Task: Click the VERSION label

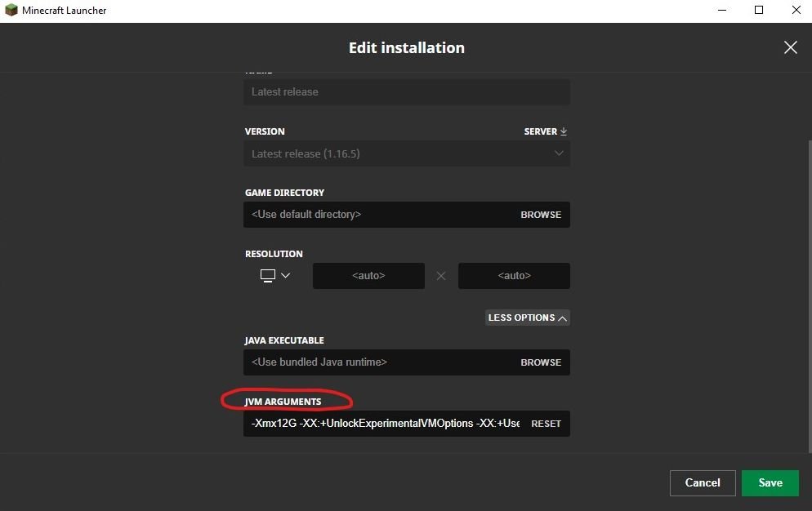Action: [265, 131]
